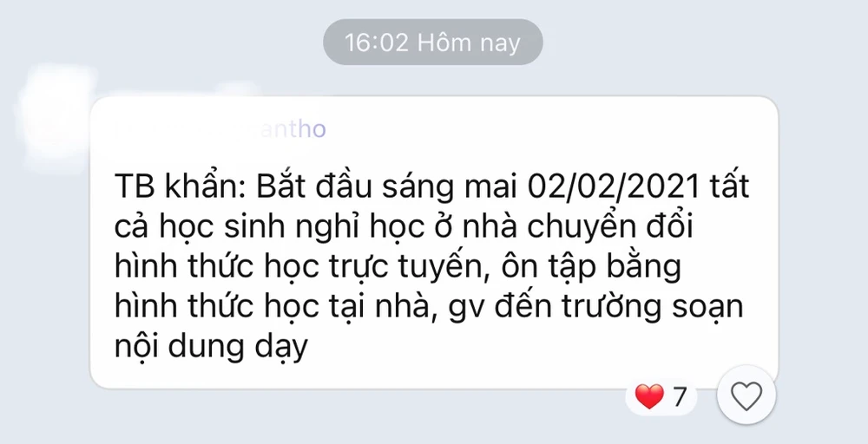Viewport: 868px width, 444px height.
Task: Click the '16:02 Hôm nay' timestamp pill
Action: coord(433,42)
